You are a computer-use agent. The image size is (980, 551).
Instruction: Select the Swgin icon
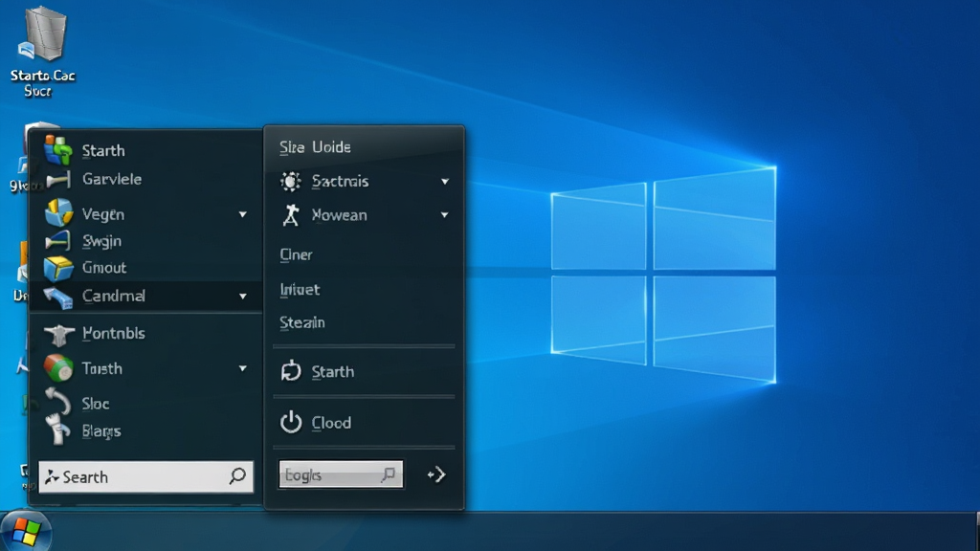click(57, 240)
